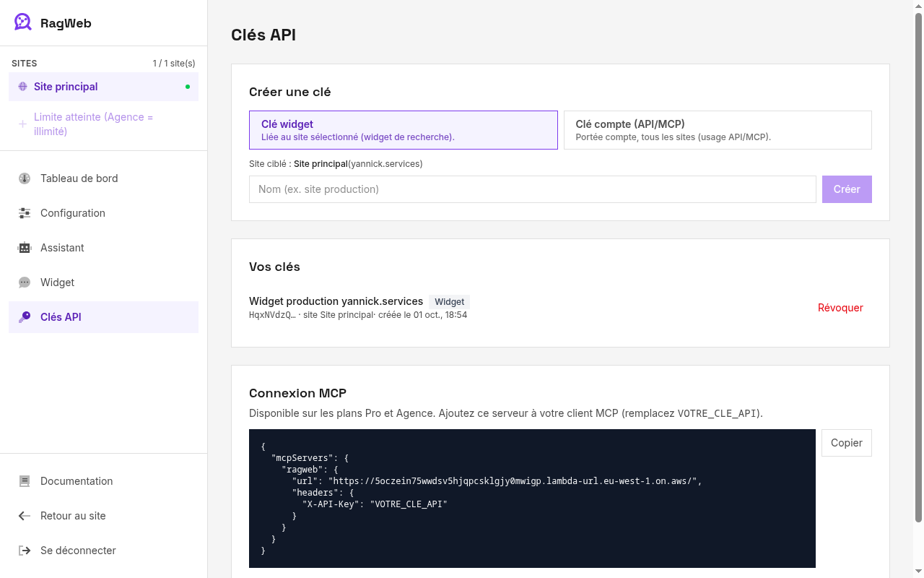Click the Widget badge on the key row

coord(449,302)
